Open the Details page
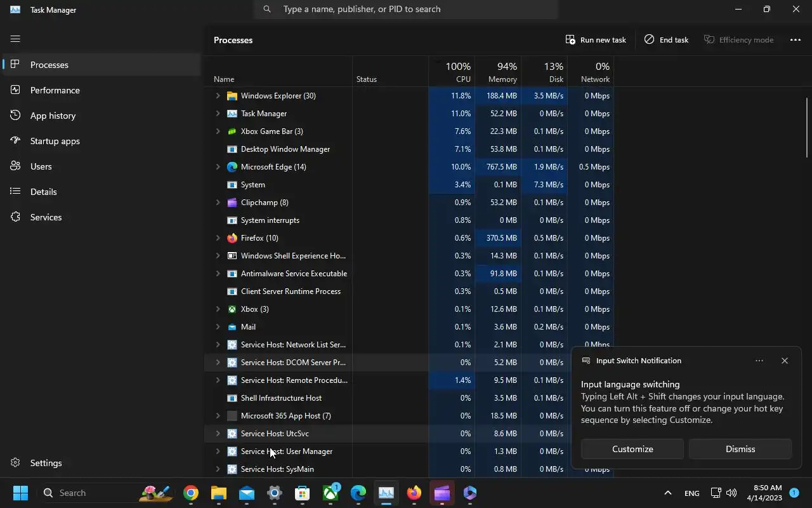This screenshot has width=812, height=508. coord(101,192)
